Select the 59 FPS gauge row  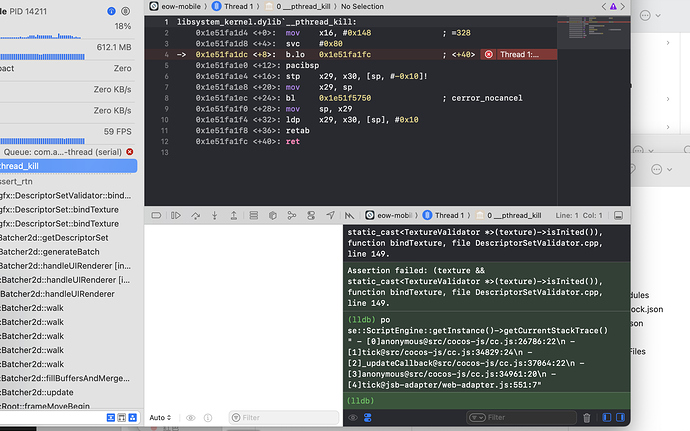pos(66,136)
